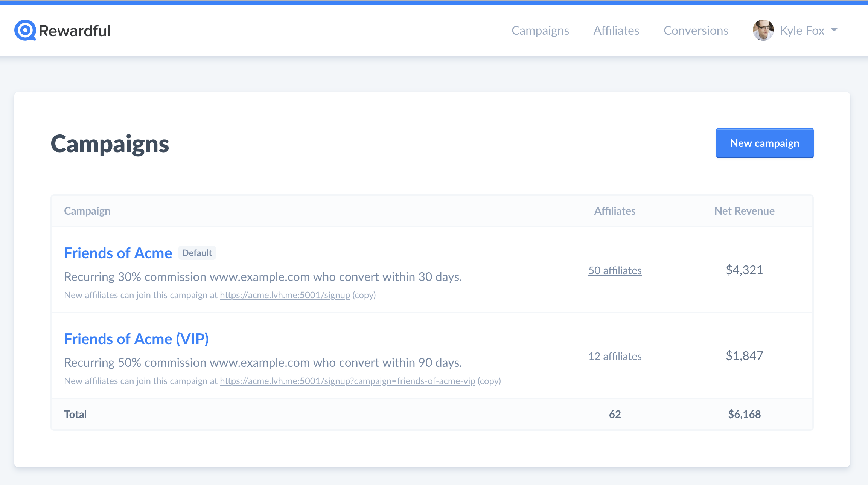Viewport: 868px width, 485px height.
Task: Open www.example.com link in the 50% commission row
Action: click(x=260, y=363)
